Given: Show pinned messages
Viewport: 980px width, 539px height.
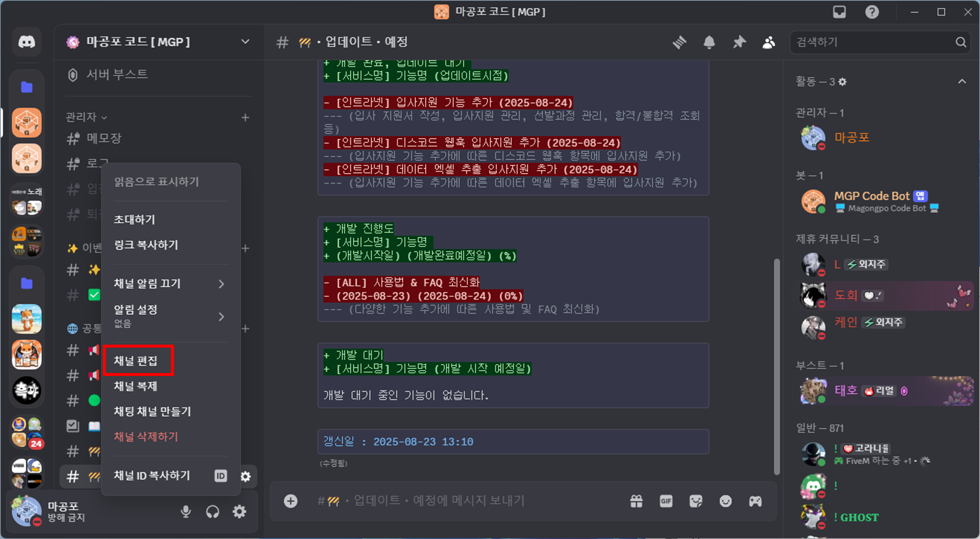Looking at the screenshot, I should (x=739, y=43).
